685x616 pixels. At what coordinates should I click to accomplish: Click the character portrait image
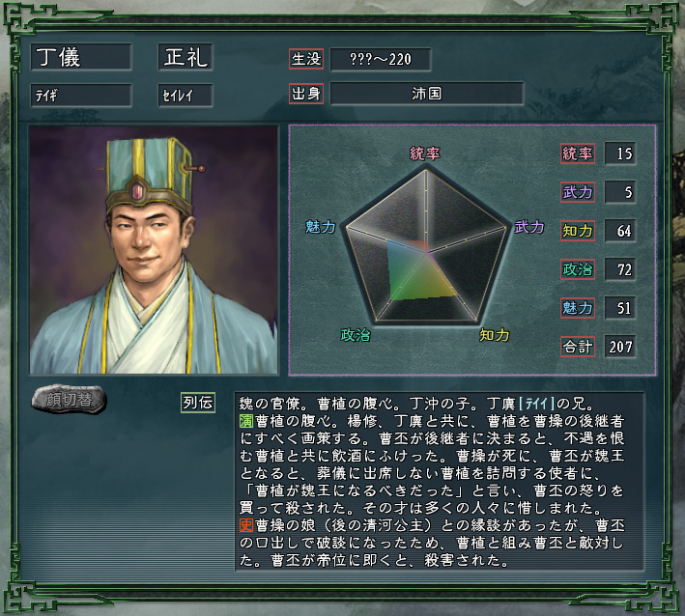tap(154, 250)
